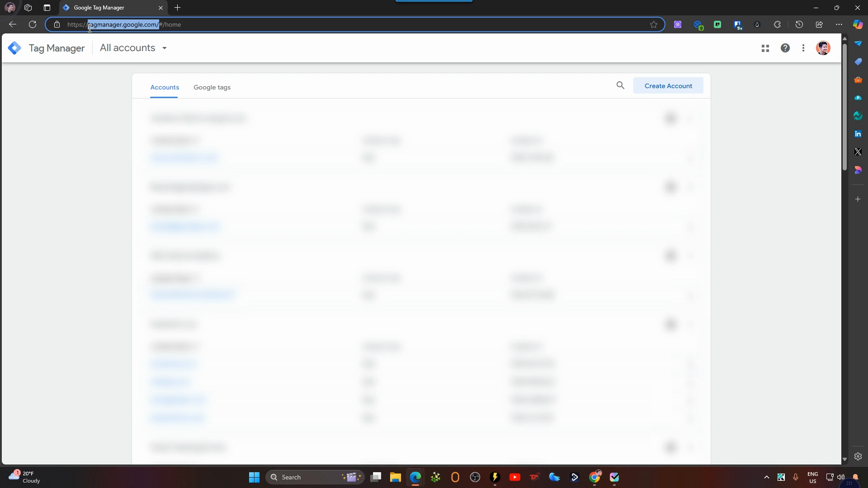Open the Google account profile avatar
The width and height of the screenshot is (868, 488).
(823, 48)
